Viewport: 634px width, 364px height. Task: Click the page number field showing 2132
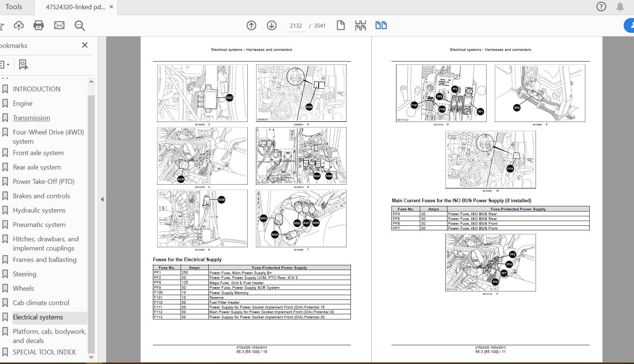pyautogui.click(x=296, y=26)
